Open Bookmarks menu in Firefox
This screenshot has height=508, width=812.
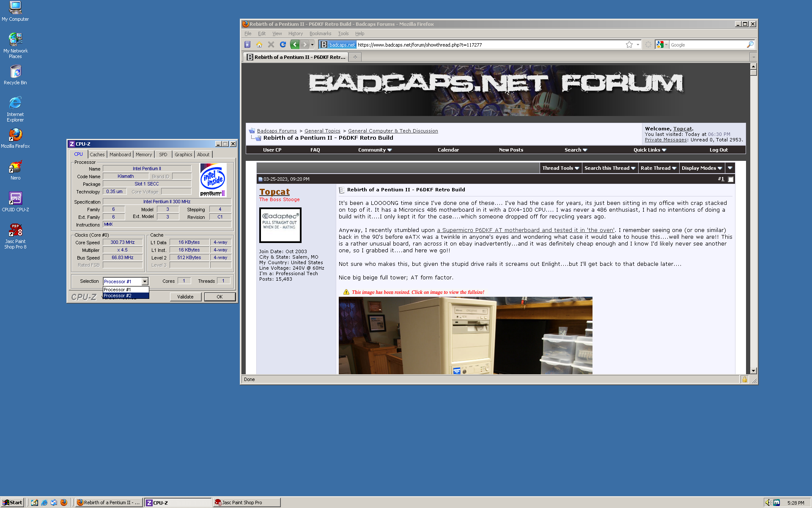pos(320,33)
